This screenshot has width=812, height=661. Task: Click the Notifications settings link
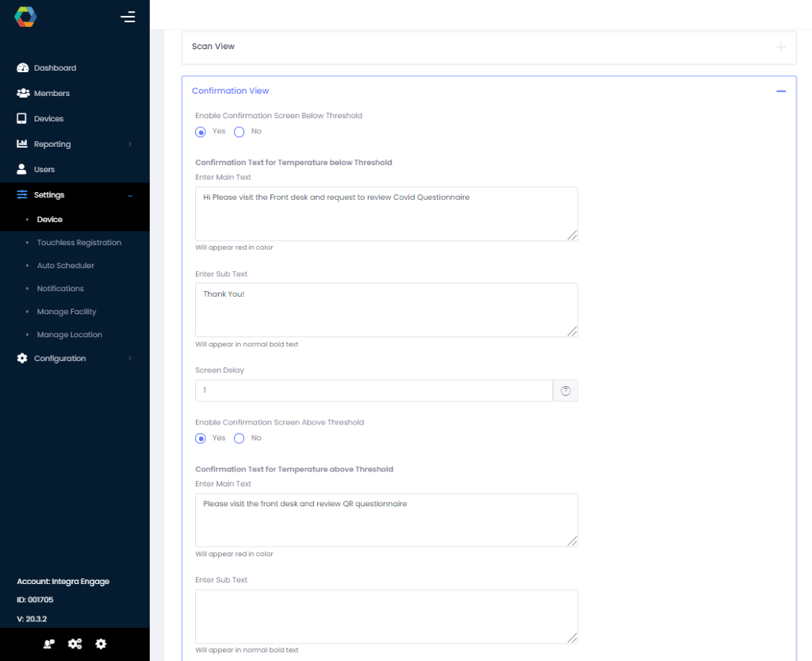[x=62, y=288]
